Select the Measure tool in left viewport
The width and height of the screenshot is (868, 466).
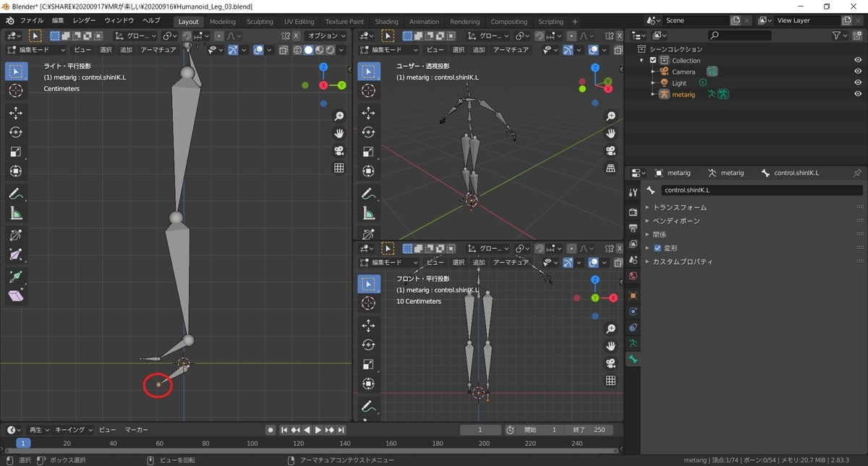point(16,213)
